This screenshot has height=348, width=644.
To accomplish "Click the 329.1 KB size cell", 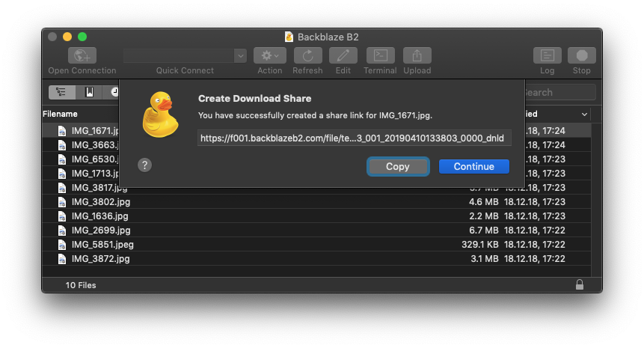I will [479, 245].
